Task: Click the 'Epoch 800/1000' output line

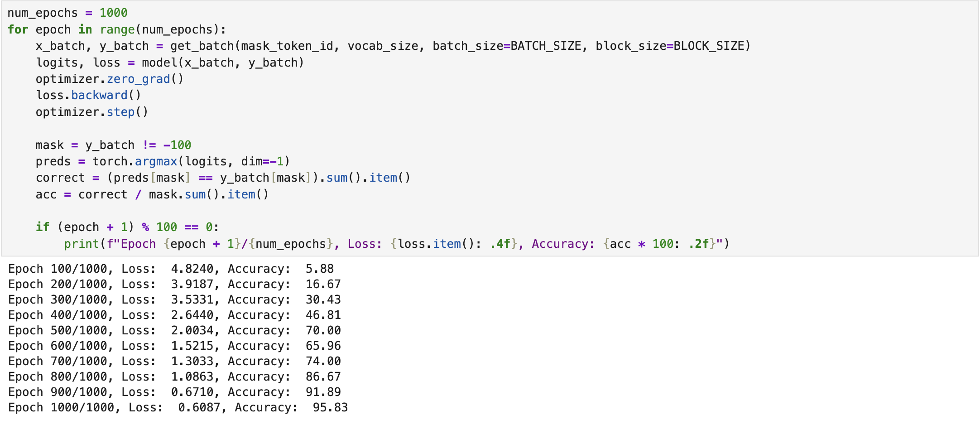Action: (x=174, y=377)
